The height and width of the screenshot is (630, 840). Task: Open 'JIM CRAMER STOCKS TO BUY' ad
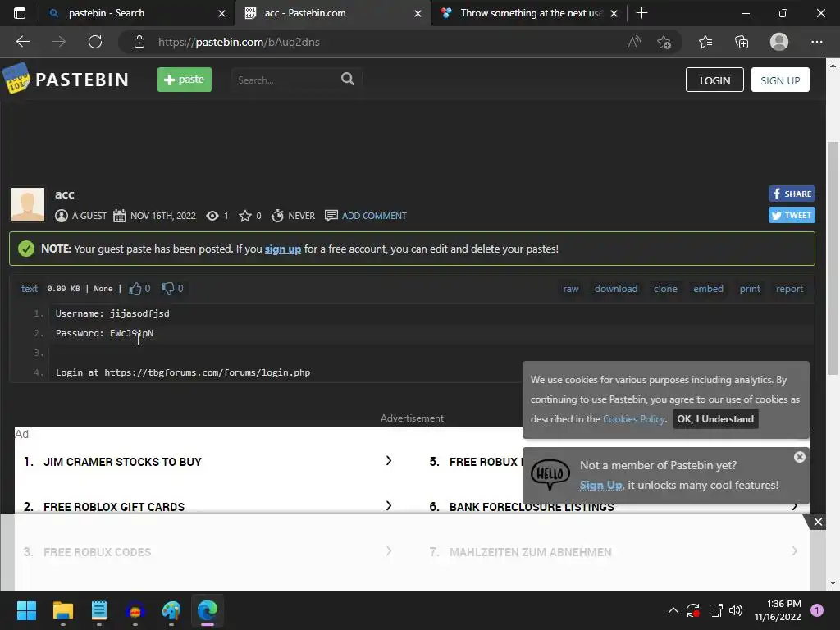[x=122, y=462]
